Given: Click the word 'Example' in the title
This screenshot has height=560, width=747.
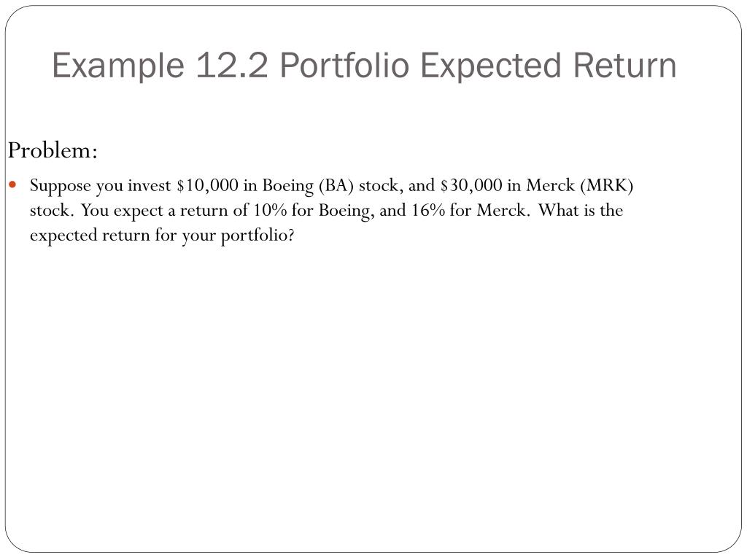Looking at the screenshot, I should point(117,67).
